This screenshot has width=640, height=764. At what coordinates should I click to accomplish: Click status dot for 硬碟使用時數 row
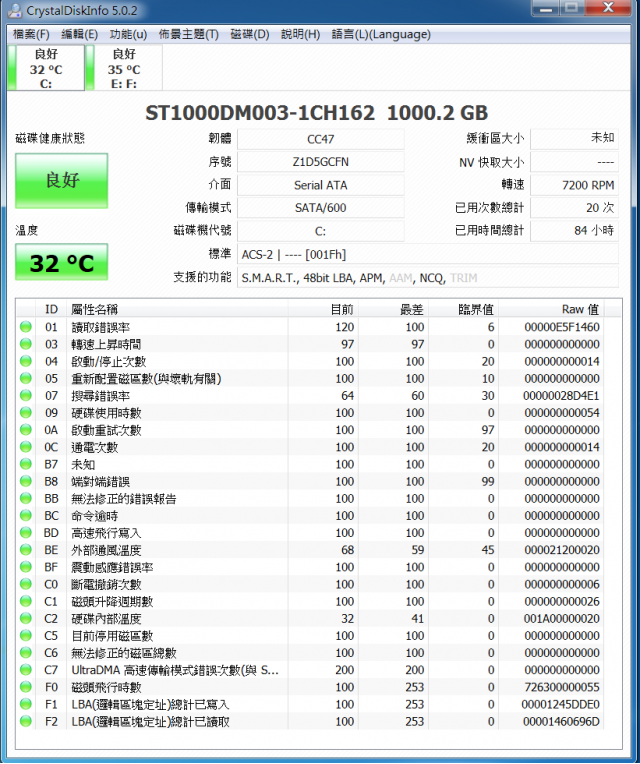pos(26,413)
